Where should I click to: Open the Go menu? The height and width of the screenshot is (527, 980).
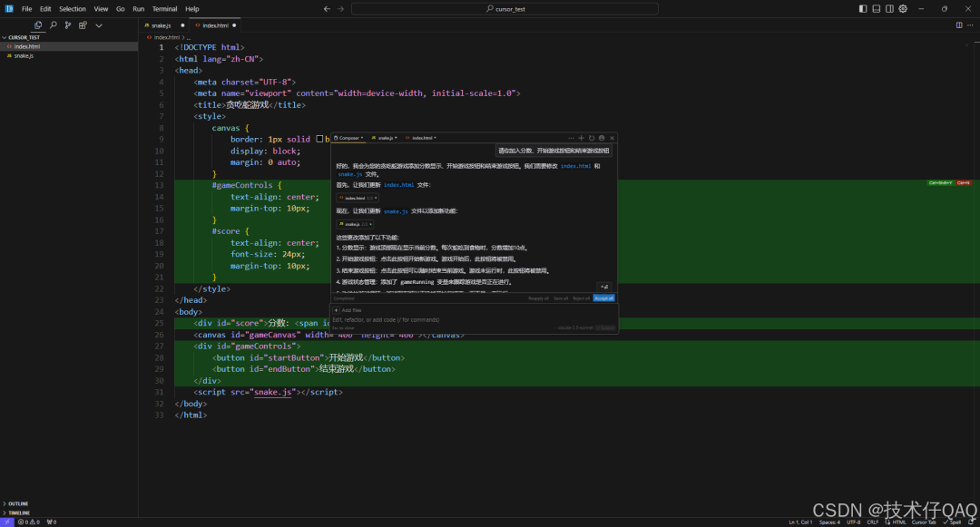(x=120, y=9)
